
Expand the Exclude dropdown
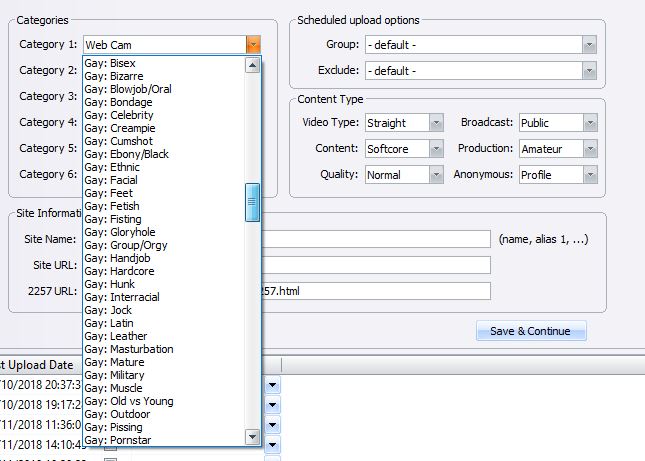click(x=589, y=71)
